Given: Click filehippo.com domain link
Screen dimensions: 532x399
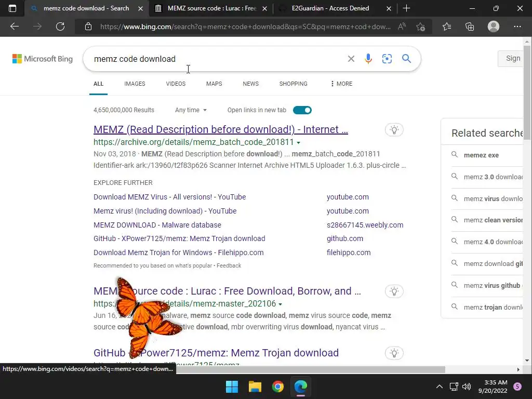Looking at the screenshot, I should tap(349, 252).
